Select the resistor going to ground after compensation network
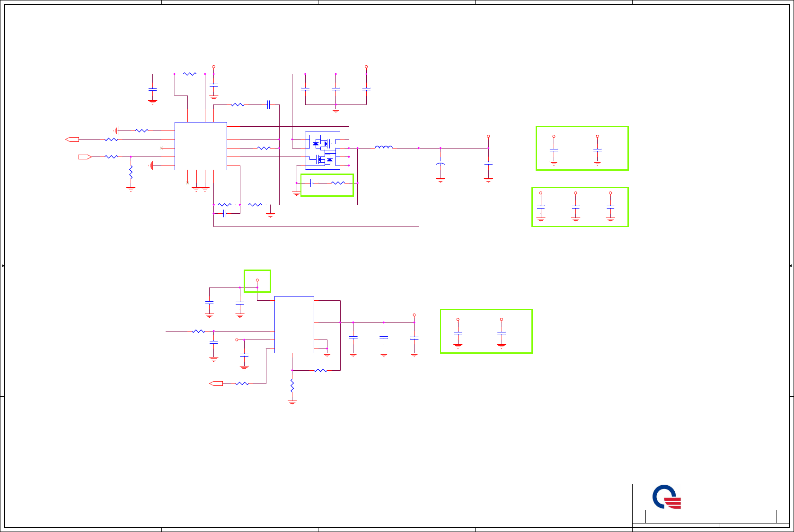794x532 pixels. 255,205
